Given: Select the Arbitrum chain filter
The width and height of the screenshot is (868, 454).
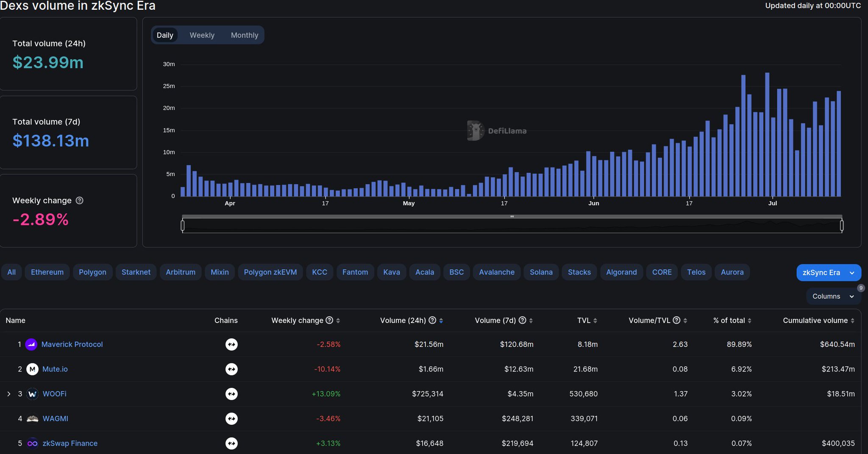Looking at the screenshot, I should 181,272.
